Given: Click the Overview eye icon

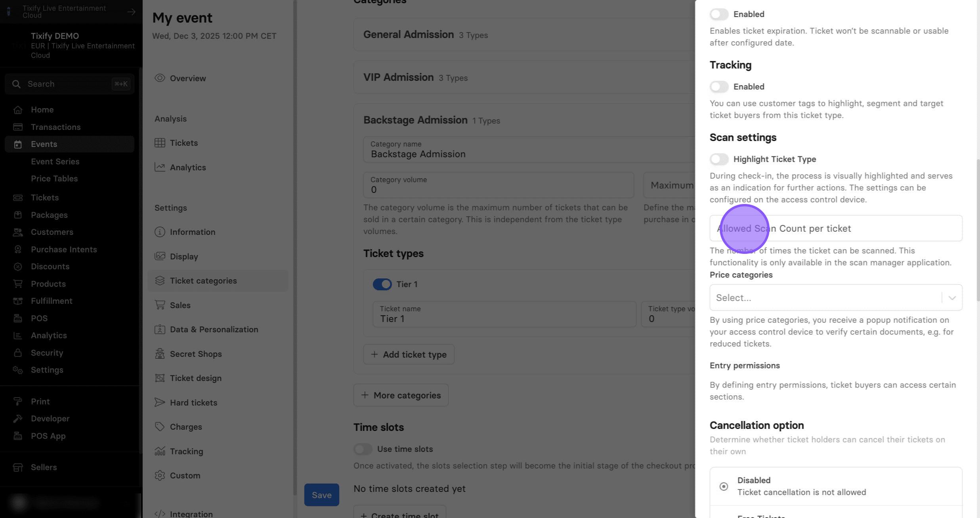Looking at the screenshot, I should (160, 78).
